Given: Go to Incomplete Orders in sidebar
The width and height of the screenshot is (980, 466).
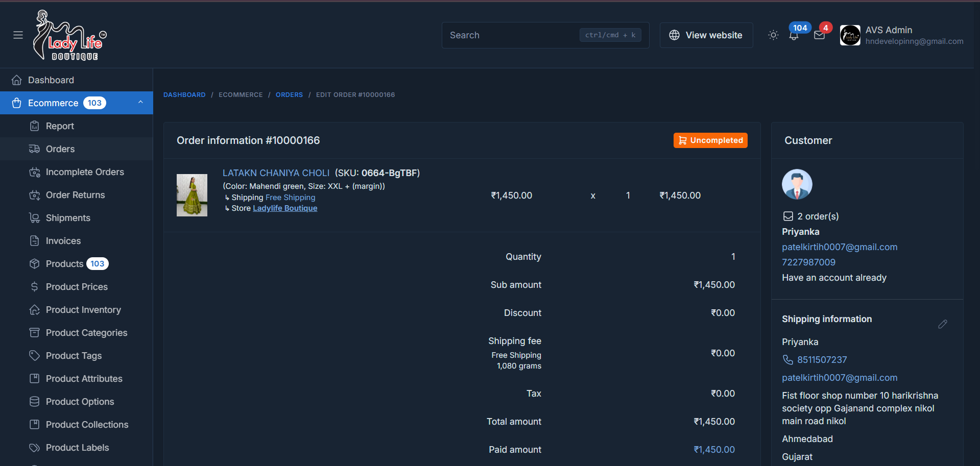Looking at the screenshot, I should point(85,172).
